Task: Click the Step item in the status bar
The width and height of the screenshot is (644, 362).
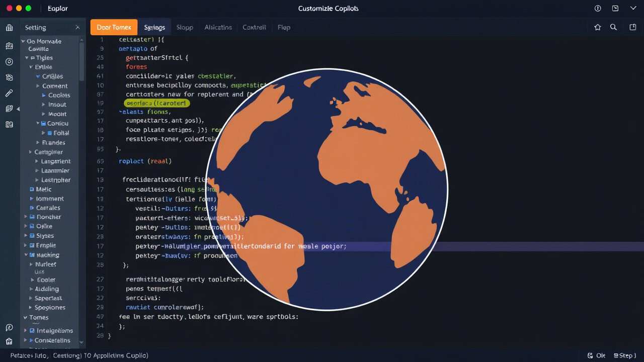Action: pos(625,355)
